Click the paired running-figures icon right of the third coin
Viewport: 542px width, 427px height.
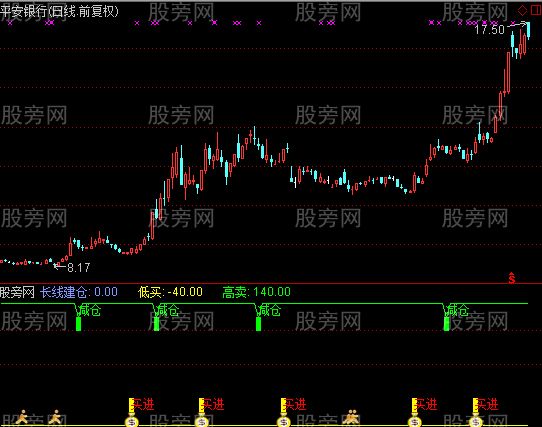[x=351, y=417]
